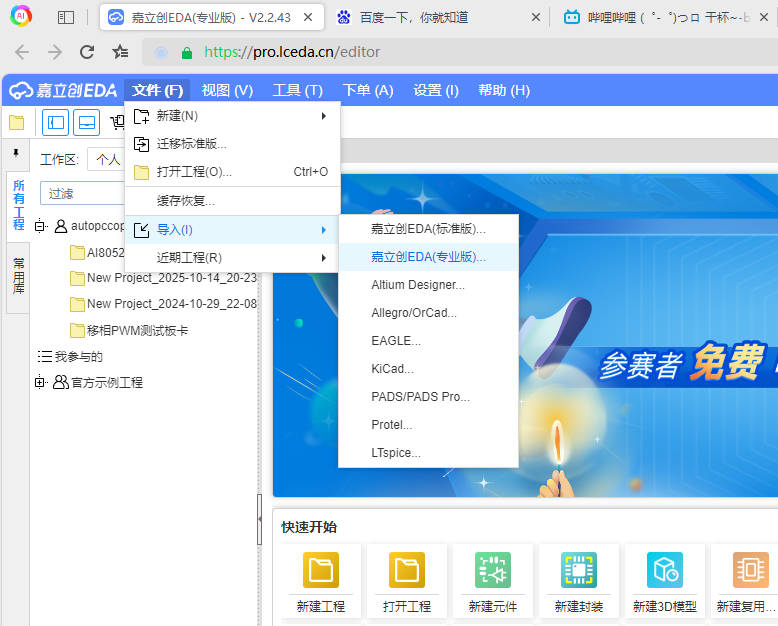The width and height of the screenshot is (778, 626).
Task: Choose Altium Designer... import option
Action: (428, 285)
